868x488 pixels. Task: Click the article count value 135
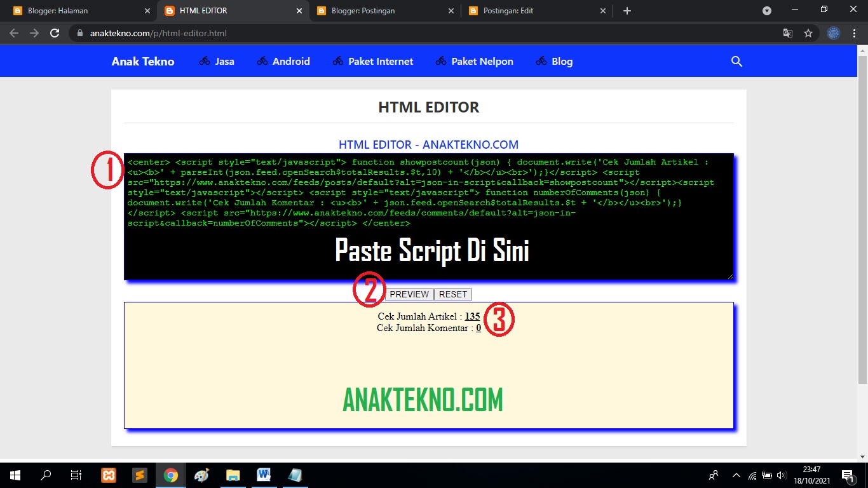(472, 316)
